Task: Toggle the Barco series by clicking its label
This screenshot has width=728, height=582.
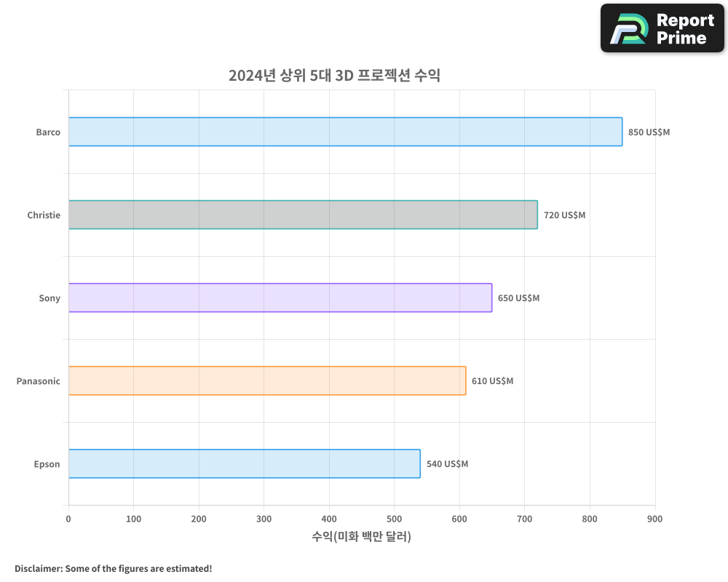Action: (x=48, y=132)
